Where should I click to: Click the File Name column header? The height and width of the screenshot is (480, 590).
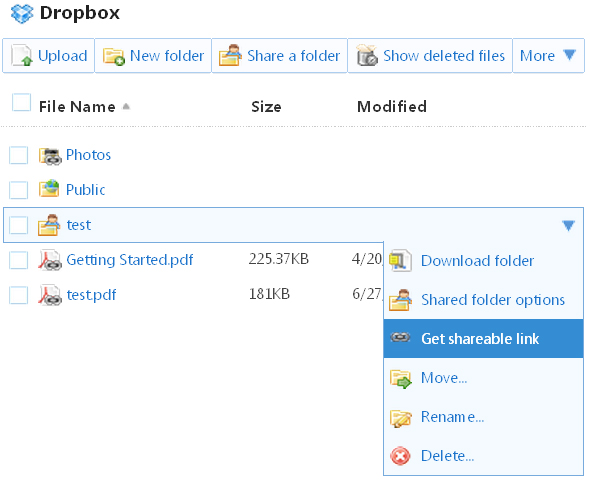[77, 107]
